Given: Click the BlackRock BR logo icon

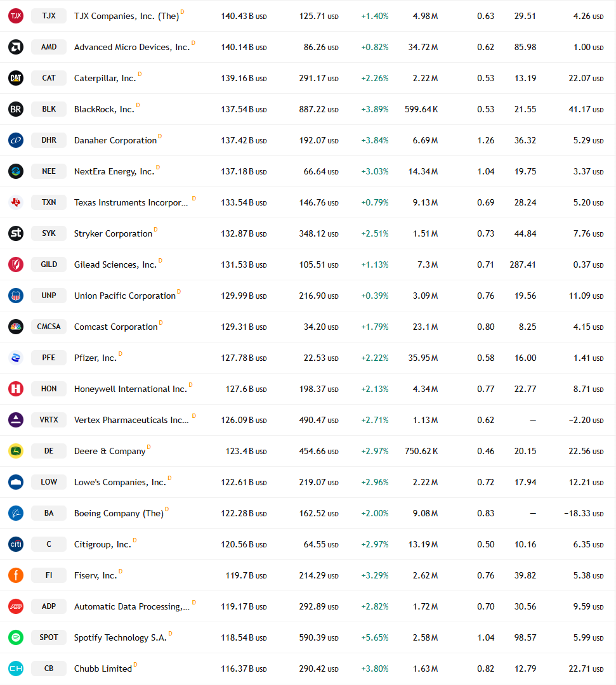Looking at the screenshot, I should [16, 109].
